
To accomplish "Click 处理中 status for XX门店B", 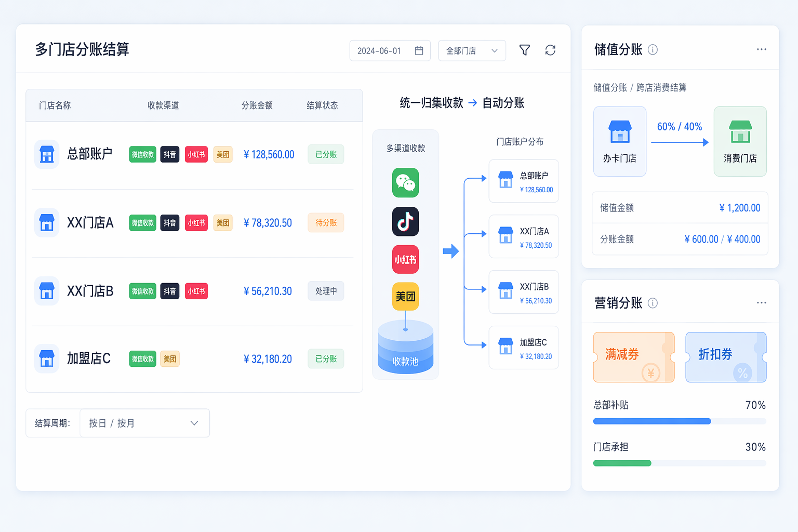I will (x=326, y=291).
